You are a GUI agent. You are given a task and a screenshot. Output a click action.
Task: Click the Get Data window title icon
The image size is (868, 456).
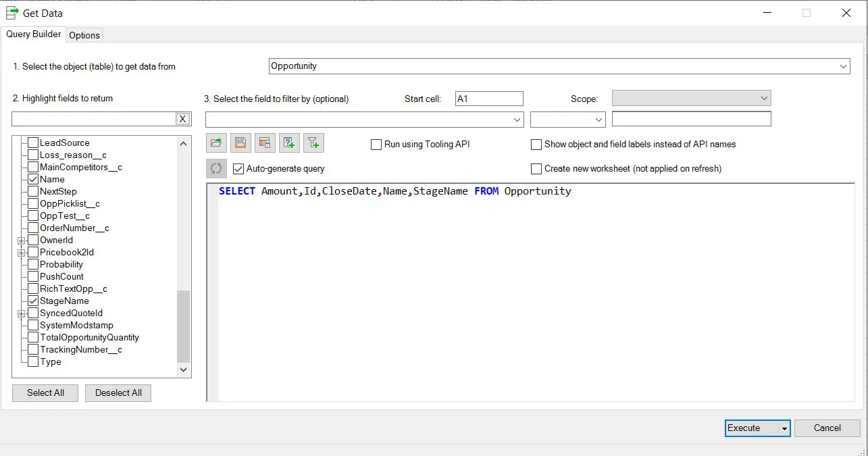(x=11, y=13)
